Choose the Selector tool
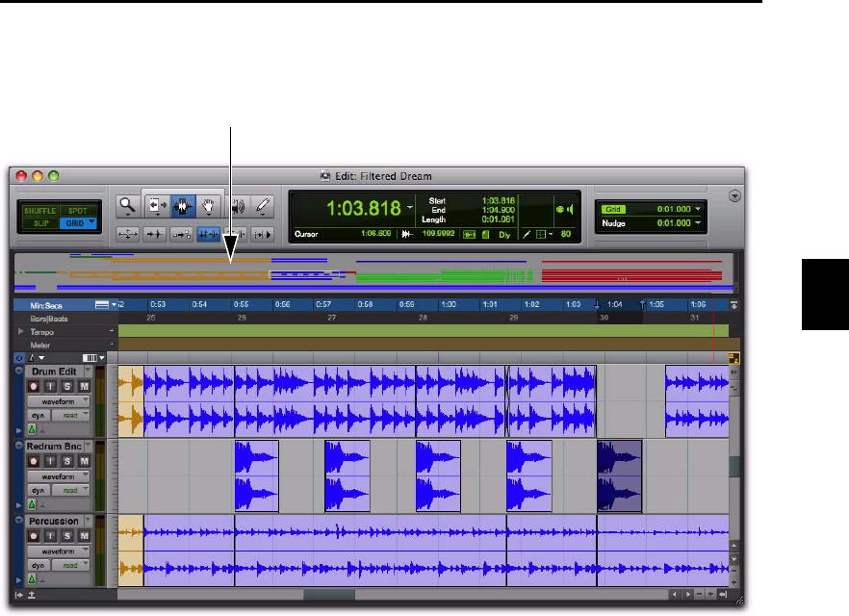The image size is (849, 616). pyautogui.click(x=182, y=205)
